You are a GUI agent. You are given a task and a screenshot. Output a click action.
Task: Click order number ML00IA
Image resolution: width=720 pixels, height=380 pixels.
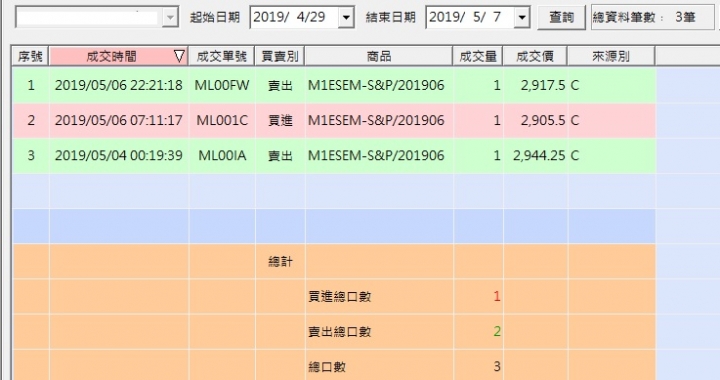pos(222,156)
